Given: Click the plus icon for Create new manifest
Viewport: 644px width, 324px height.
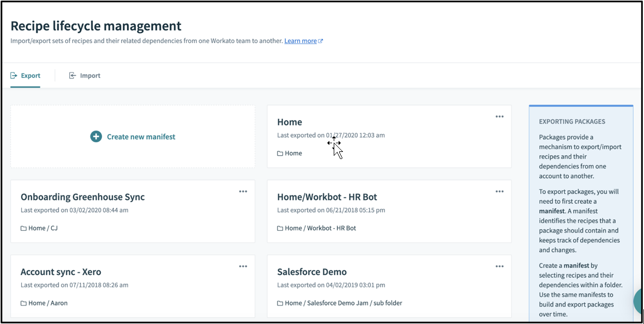Looking at the screenshot, I should 96,137.
